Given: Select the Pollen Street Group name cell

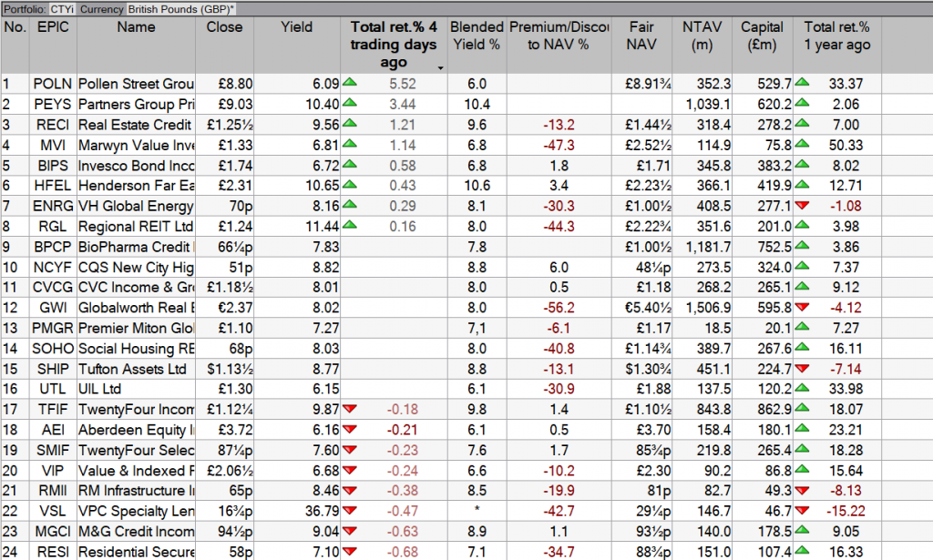Looking at the screenshot, I should pos(137,84).
